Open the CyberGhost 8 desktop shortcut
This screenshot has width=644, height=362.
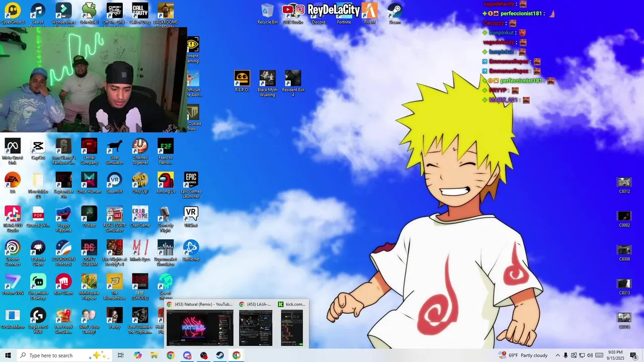click(13, 14)
